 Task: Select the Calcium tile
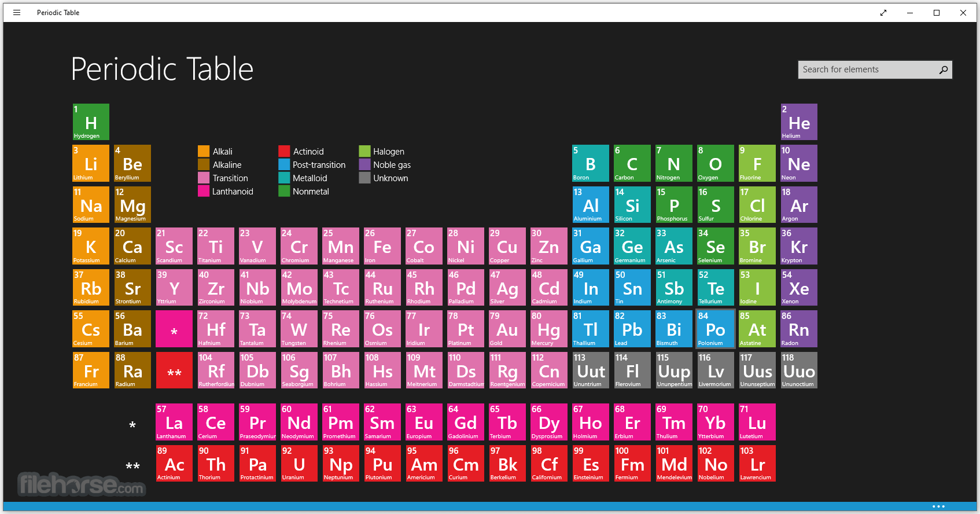132,246
